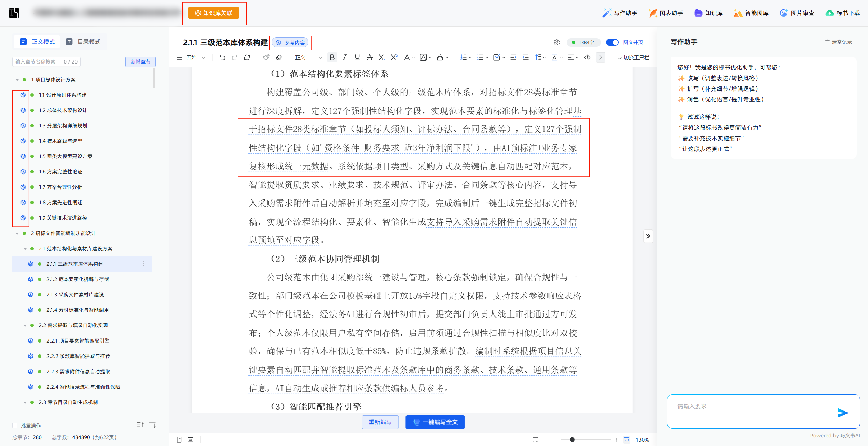Image resolution: width=868 pixels, height=446 pixels.
Task: Click the keyboard icon in status bar
Action: pyautogui.click(x=191, y=440)
